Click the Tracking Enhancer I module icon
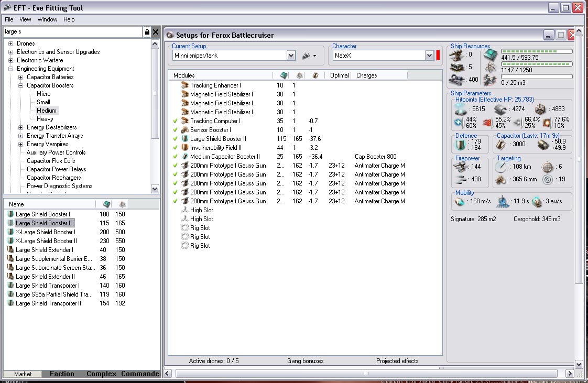This screenshot has width=588, height=383. pyautogui.click(x=184, y=85)
